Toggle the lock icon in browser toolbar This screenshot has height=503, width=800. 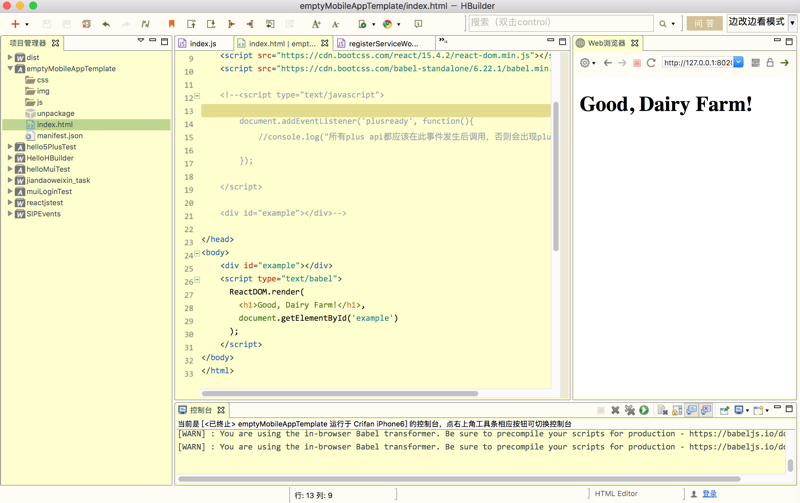(770, 63)
